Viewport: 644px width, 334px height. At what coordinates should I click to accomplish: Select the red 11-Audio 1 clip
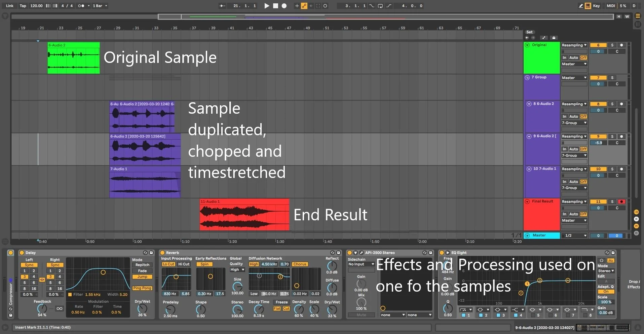point(244,215)
